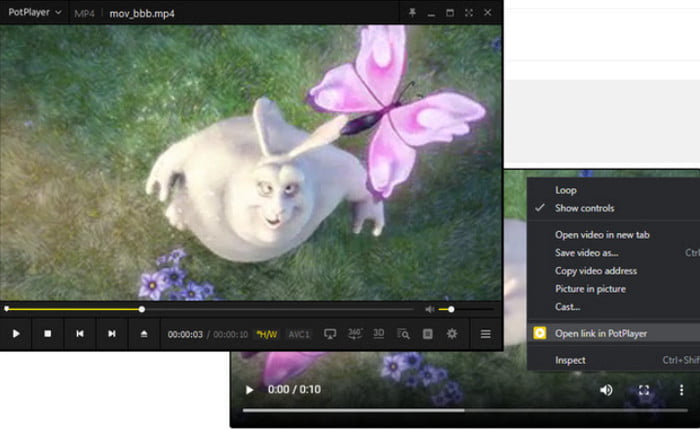
Task: Toggle PotPlayer fullscreen mode icon
Action: tap(468, 12)
